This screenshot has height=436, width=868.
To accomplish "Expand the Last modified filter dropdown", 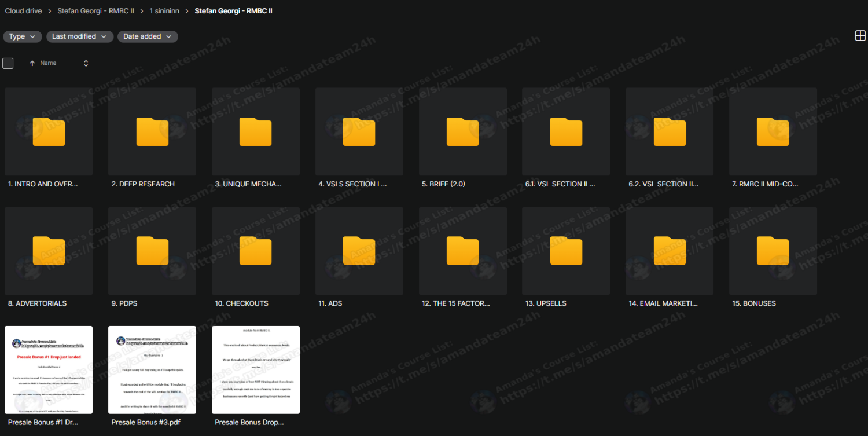I will pos(80,36).
